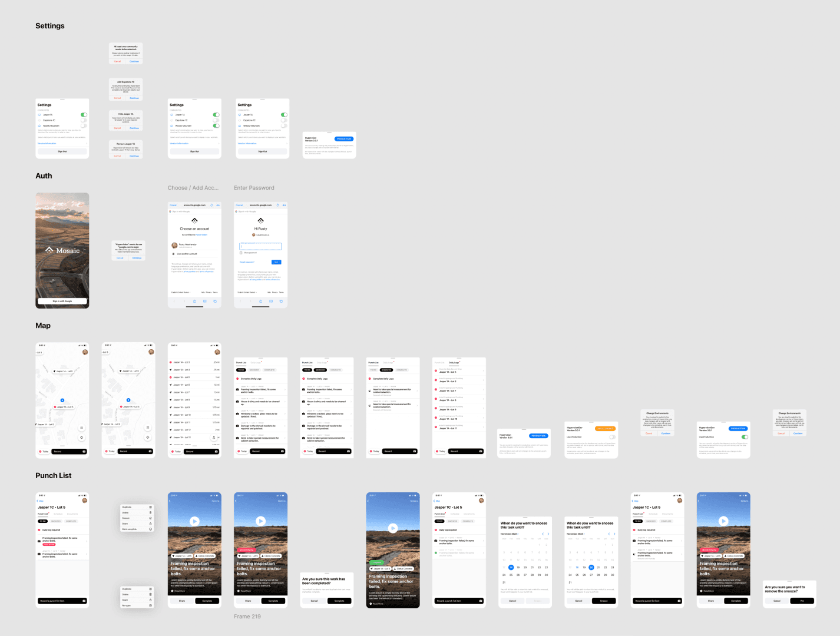Image resolution: width=840 pixels, height=636 pixels.
Task: Tap the back chevron in the video frame with the green status tag
Action: coord(369,501)
